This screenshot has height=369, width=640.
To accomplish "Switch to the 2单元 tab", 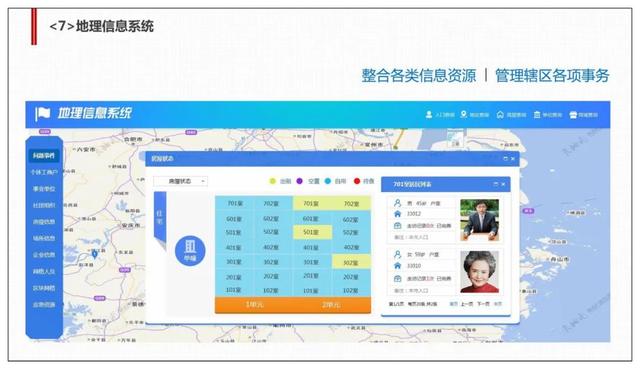I will tap(331, 305).
